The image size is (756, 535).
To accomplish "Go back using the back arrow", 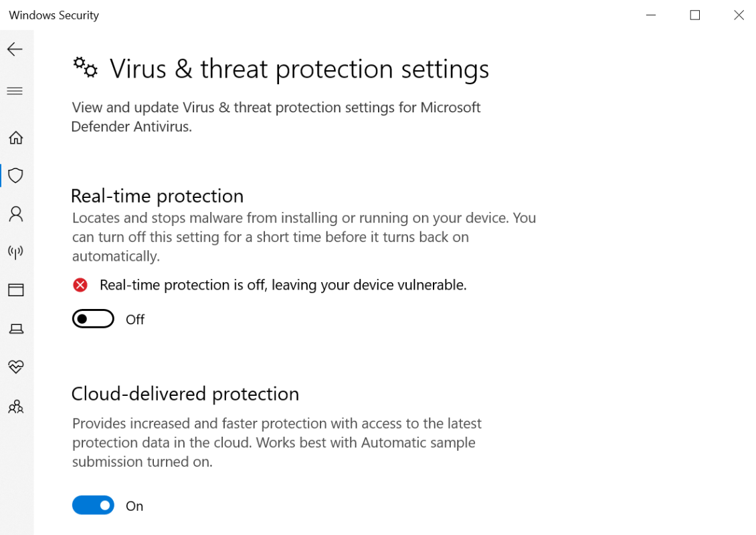I will point(15,49).
